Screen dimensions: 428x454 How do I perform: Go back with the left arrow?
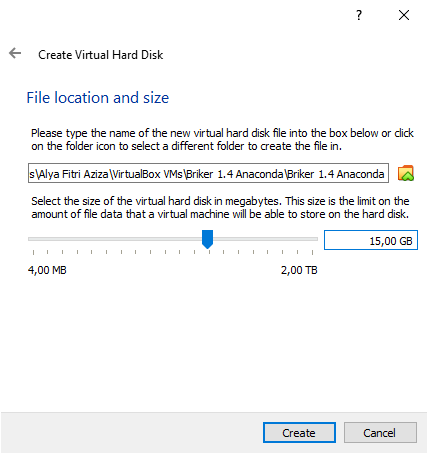15,53
